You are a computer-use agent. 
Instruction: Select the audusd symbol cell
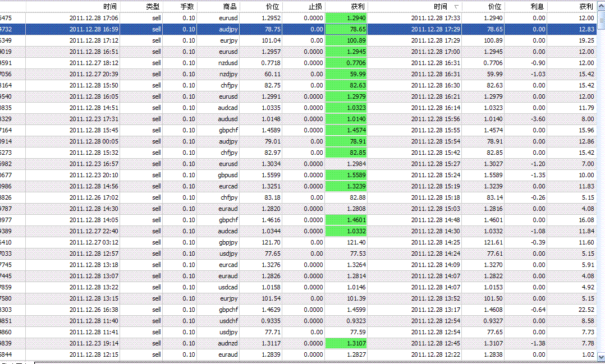pyautogui.click(x=228, y=119)
